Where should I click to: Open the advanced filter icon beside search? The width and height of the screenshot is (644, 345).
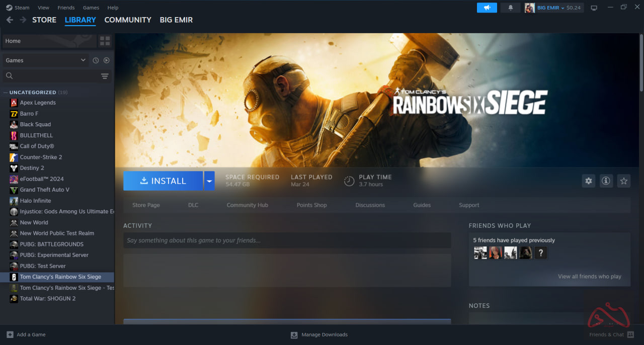(x=105, y=76)
